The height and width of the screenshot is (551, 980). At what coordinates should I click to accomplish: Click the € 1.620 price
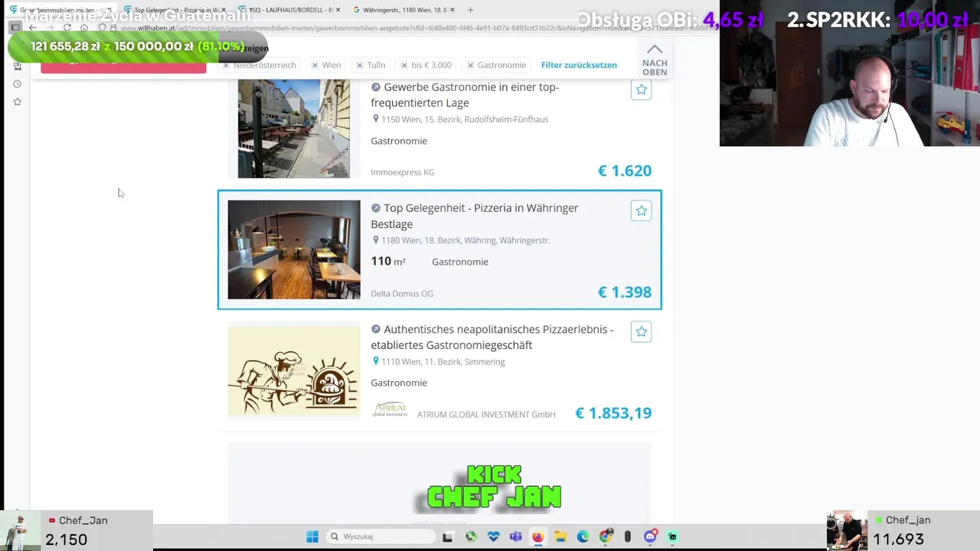point(624,171)
